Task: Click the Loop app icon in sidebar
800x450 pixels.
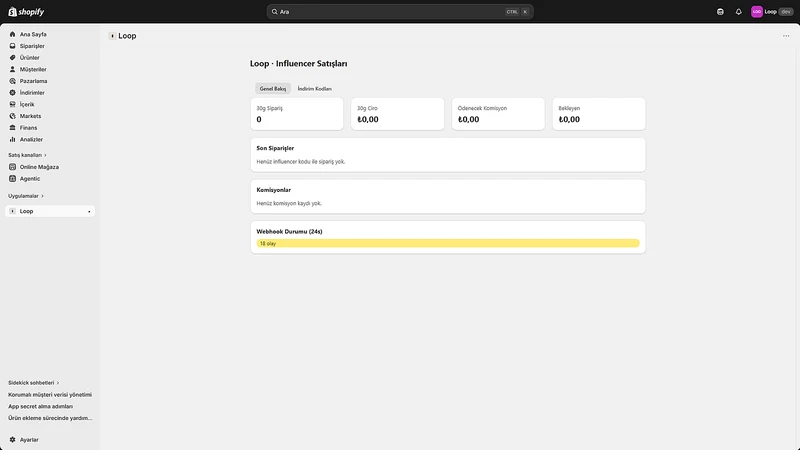Action: (13, 211)
